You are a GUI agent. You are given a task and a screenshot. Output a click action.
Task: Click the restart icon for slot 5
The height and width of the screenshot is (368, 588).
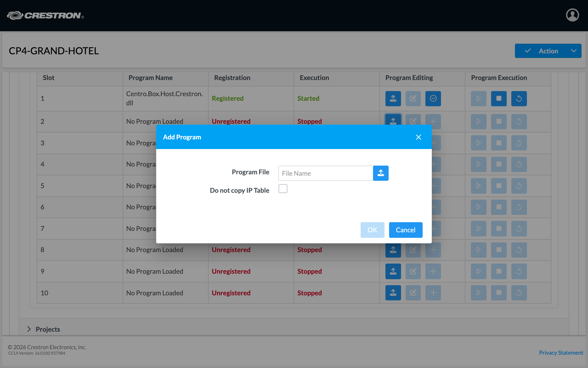point(519,186)
